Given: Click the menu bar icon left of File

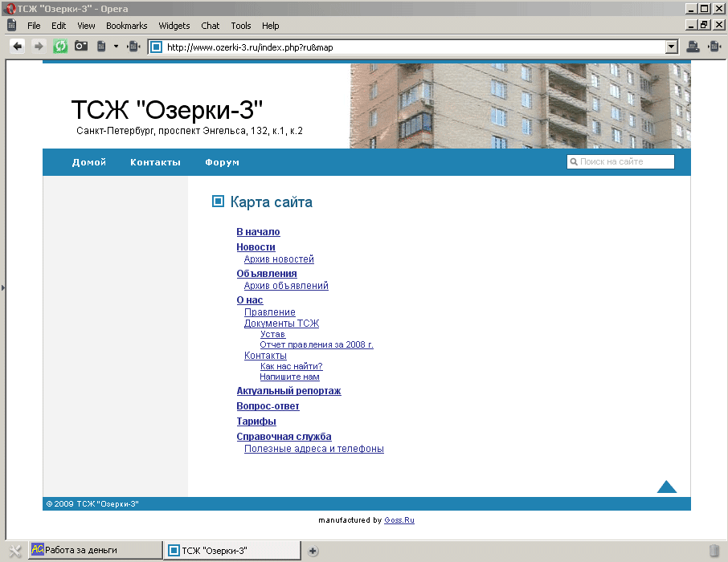Looking at the screenshot, I should [x=12, y=25].
